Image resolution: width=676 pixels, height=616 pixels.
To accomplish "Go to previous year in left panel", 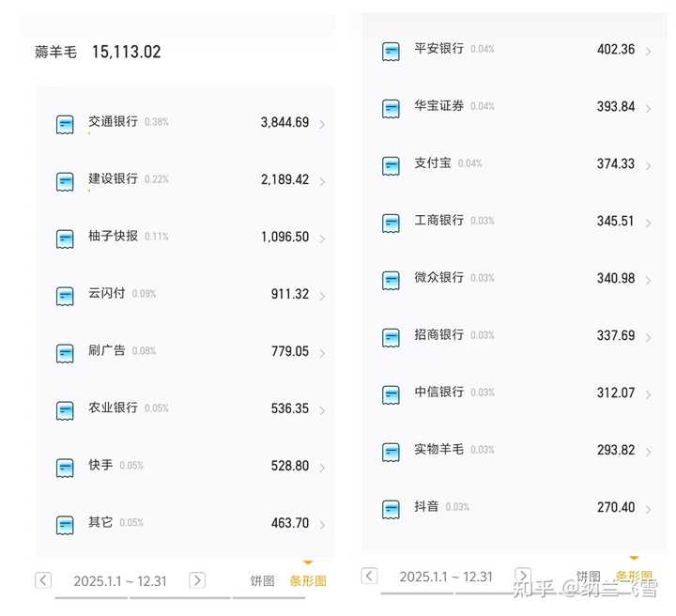I will (43, 580).
